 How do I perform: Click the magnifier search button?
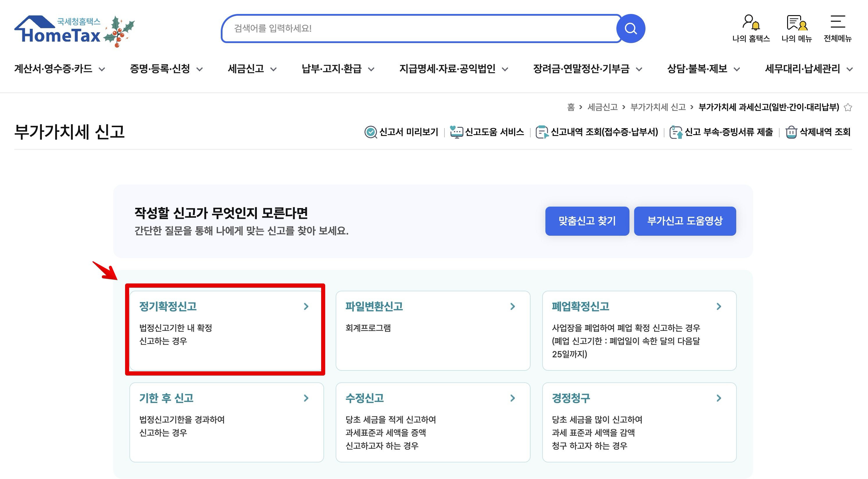coord(630,29)
